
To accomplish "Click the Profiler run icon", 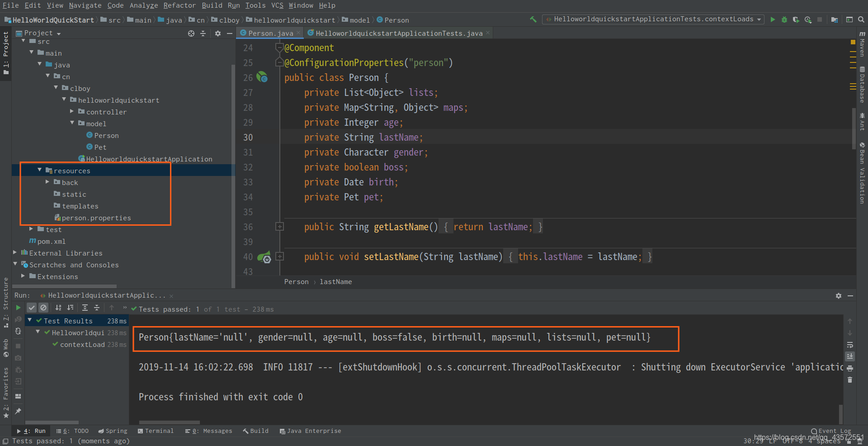I will (x=808, y=19).
